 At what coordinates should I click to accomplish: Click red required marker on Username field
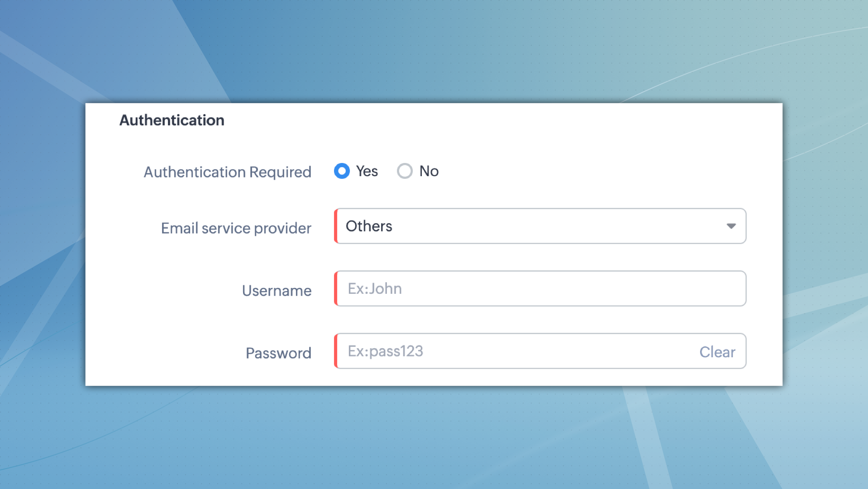pos(336,288)
